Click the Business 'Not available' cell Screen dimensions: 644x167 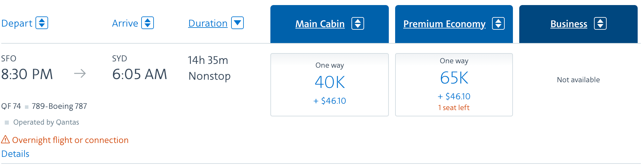[x=578, y=80]
